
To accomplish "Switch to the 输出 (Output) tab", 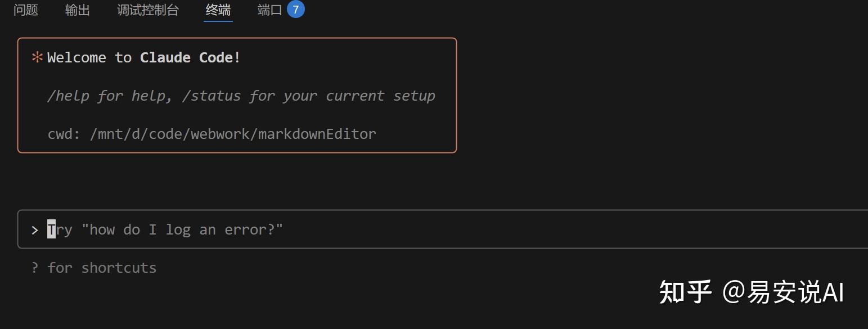I will [78, 10].
